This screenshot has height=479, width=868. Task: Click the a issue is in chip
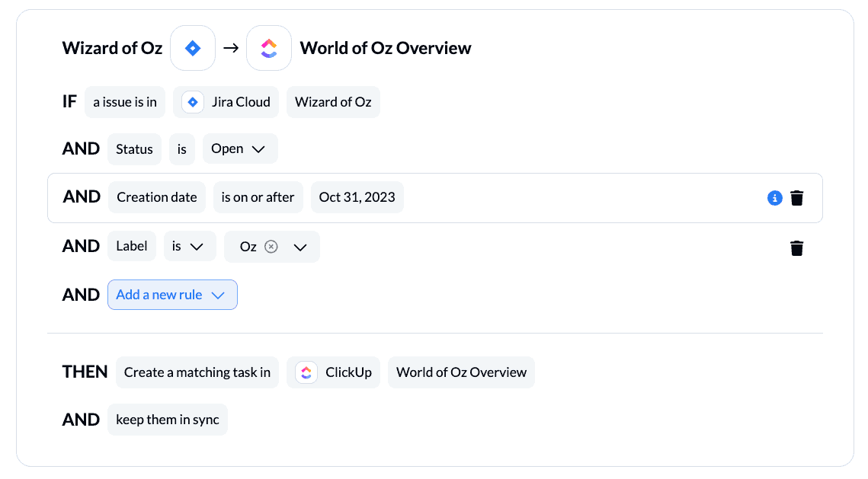coord(125,102)
